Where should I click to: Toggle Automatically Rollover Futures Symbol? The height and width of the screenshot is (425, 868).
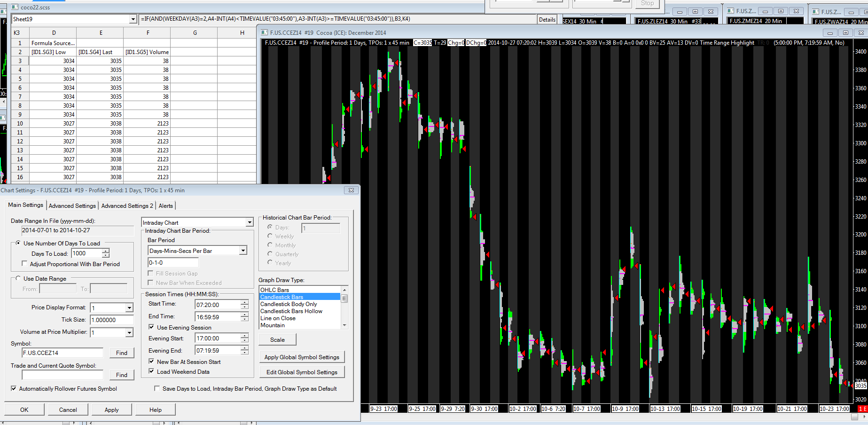[x=14, y=388]
